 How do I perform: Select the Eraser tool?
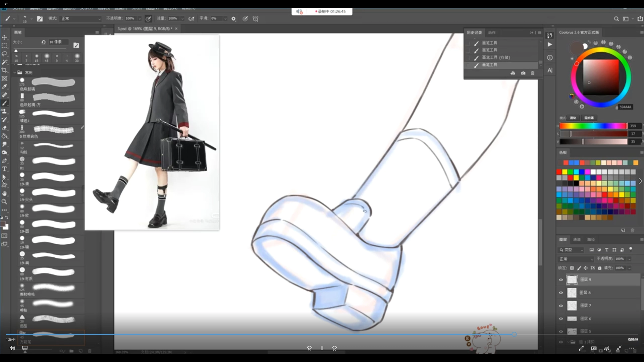[5, 128]
